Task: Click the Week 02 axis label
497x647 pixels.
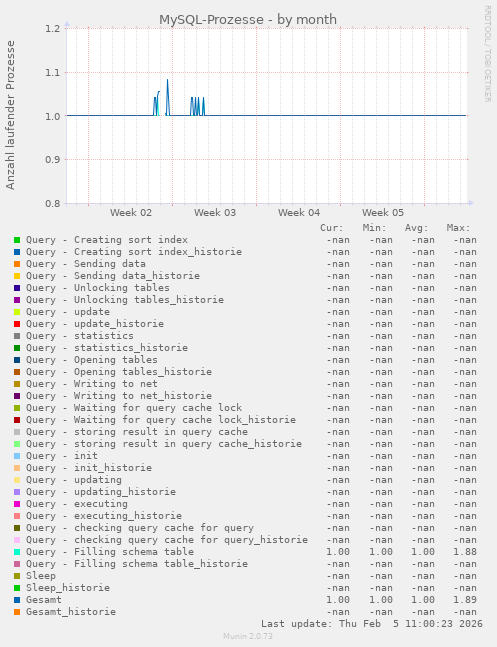Action: [x=131, y=213]
